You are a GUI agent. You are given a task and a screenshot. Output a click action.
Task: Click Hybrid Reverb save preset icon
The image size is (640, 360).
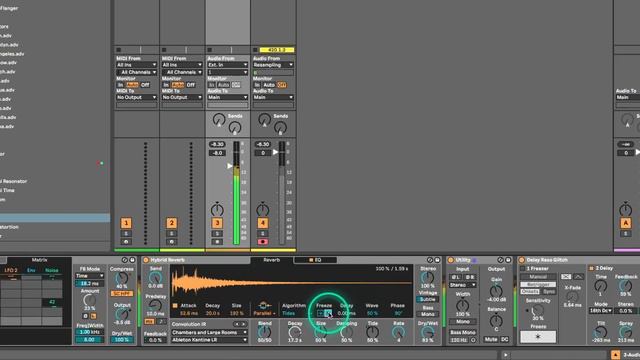(437, 260)
